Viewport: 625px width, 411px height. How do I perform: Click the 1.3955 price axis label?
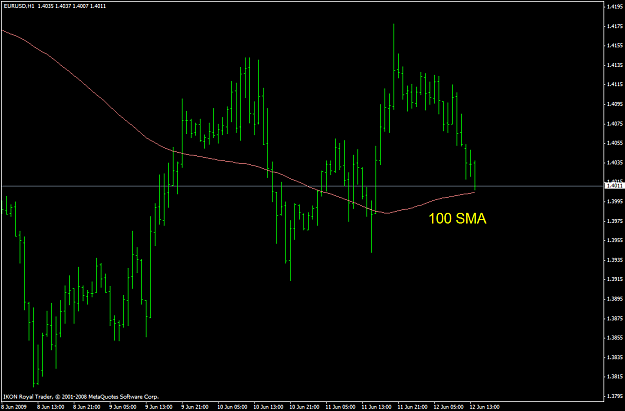point(614,240)
